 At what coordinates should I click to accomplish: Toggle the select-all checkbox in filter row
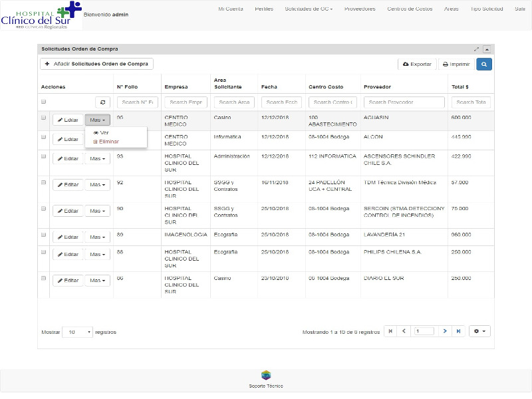click(x=44, y=102)
